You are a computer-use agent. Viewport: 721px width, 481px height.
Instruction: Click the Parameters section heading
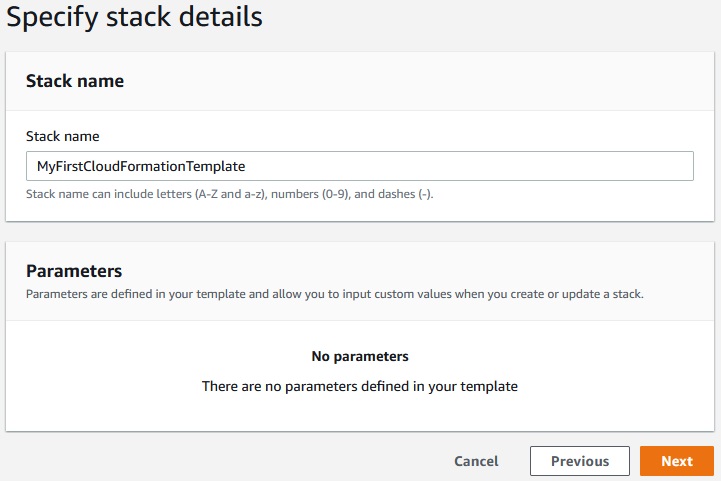click(74, 271)
